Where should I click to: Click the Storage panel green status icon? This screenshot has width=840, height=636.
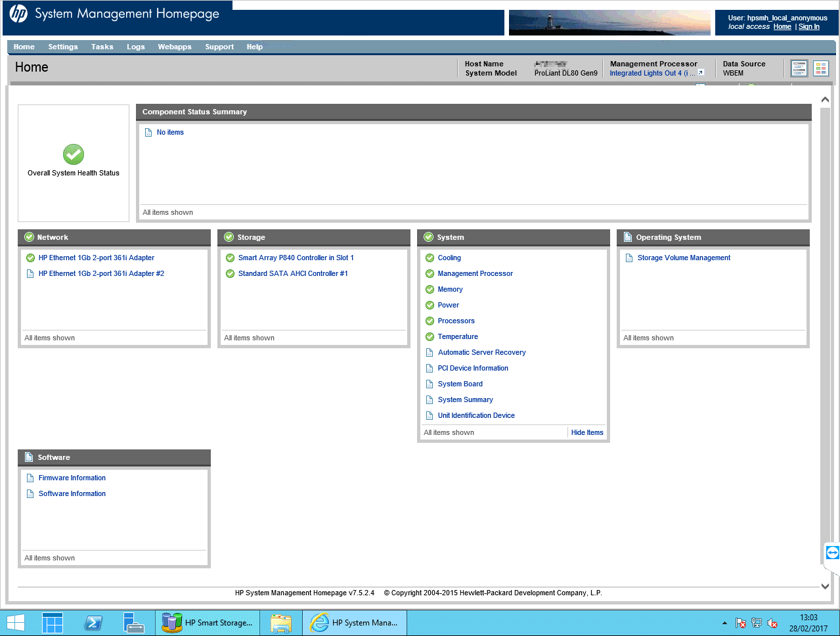coord(229,237)
